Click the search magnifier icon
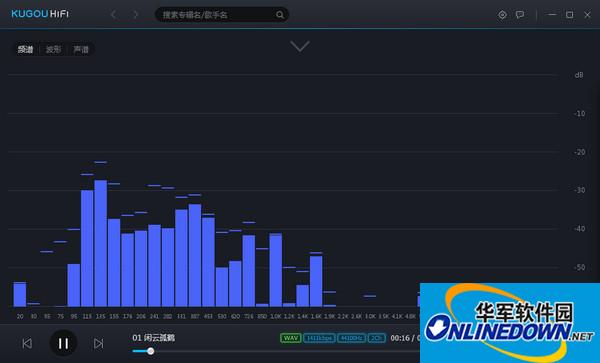The height and width of the screenshot is (363, 600). click(x=280, y=15)
